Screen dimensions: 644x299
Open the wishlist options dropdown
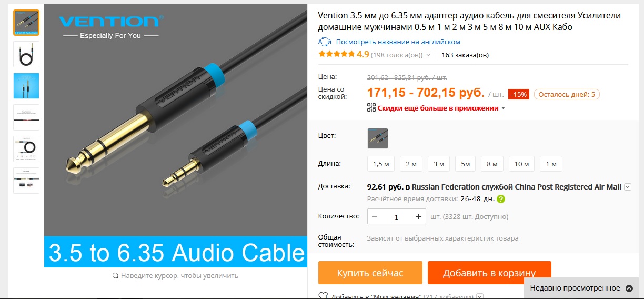coord(480,297)
